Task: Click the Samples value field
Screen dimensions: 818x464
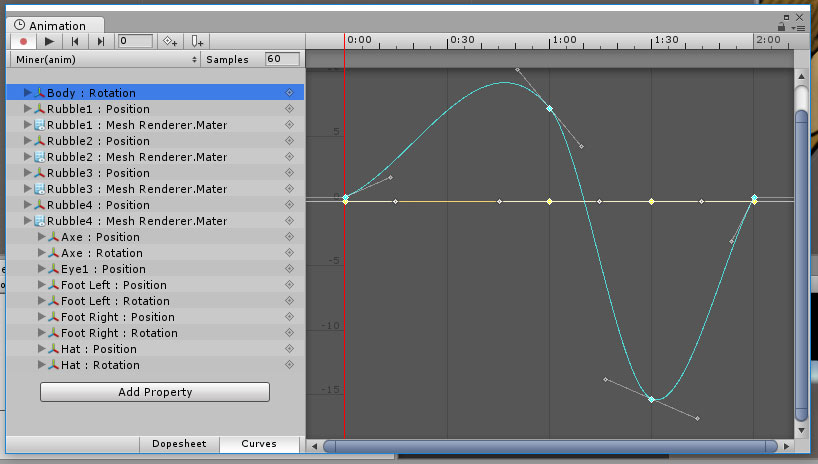Action: (280, 60)
